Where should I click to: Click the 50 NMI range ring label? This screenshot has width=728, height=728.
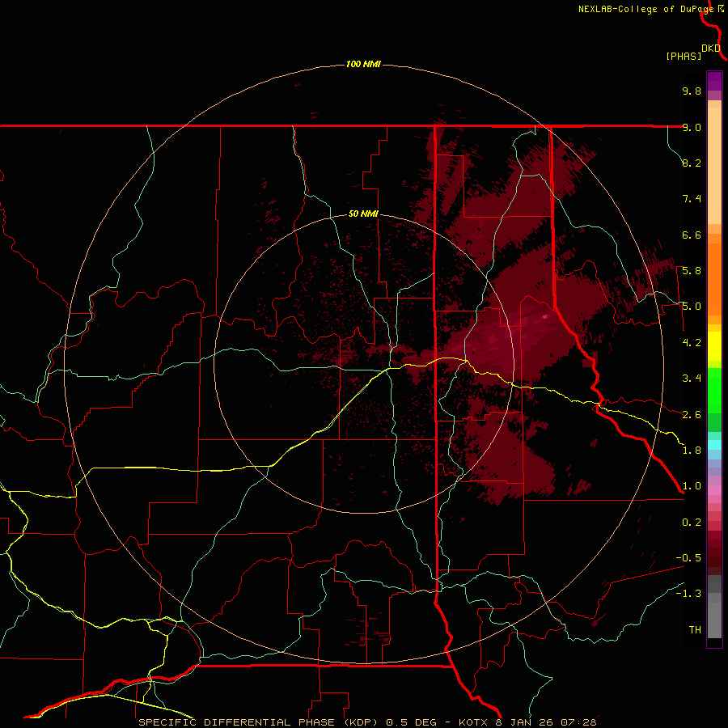click(x=363, y=214)
